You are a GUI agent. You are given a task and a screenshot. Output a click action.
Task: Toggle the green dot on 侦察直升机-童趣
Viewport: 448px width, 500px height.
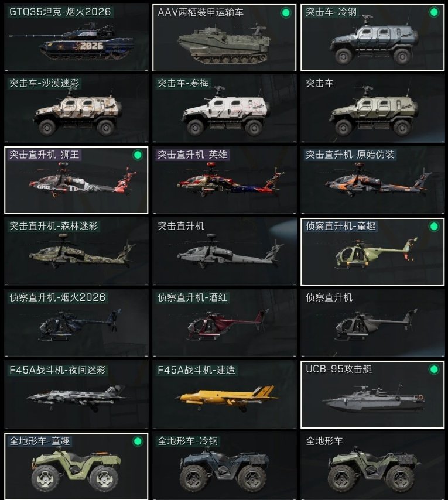click(x=433, y=227)
